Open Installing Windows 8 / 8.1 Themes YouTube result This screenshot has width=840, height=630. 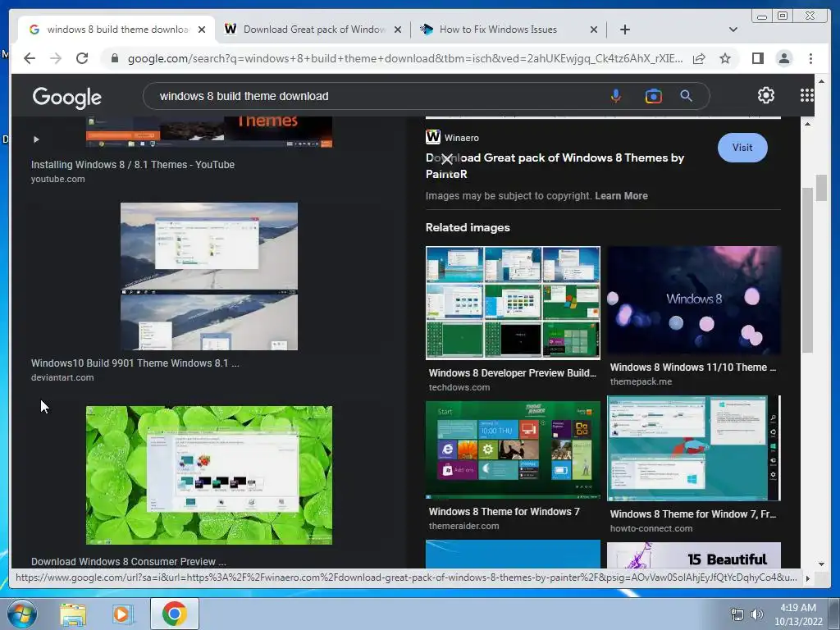[132, 164]
